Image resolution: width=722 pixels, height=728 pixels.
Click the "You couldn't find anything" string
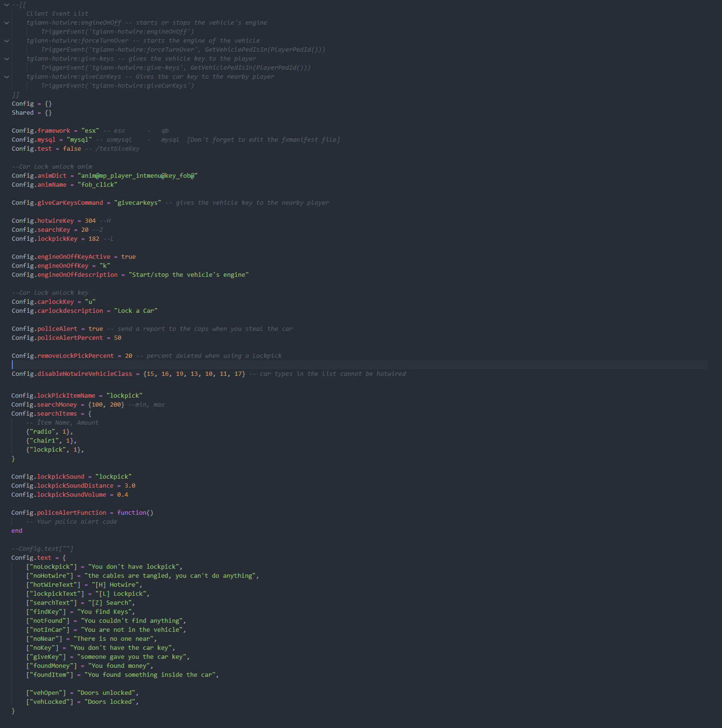[x=132, y=621]
